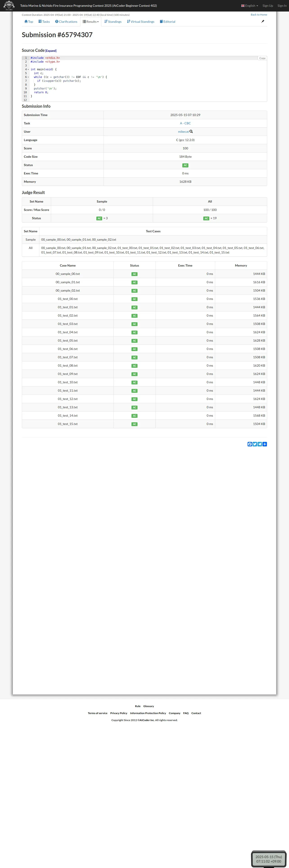Click Case Name column header
289x868 pixels.
click(x=68, y=265)
